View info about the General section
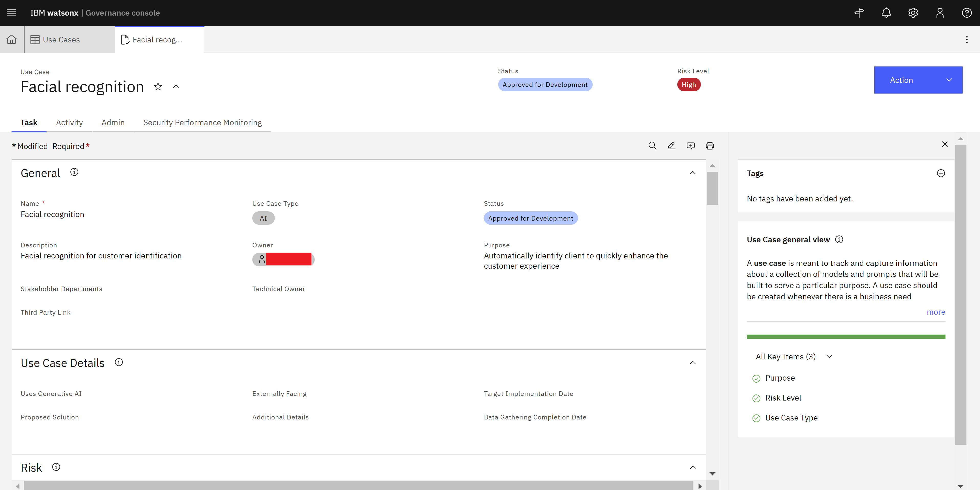 [x=74, y=172]
